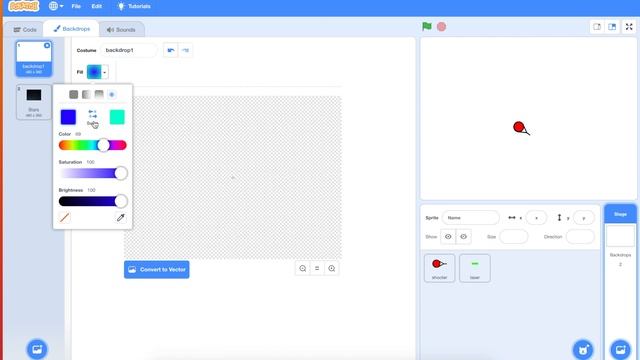The image size is (640, 360).
Task: Select the laser sprite
Action: 475,268
